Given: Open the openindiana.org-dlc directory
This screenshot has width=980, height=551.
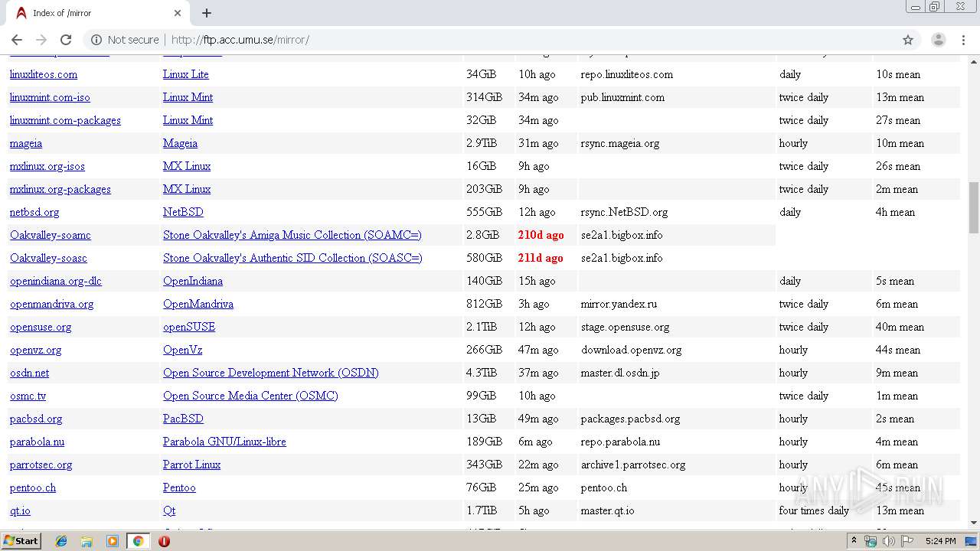Looking at the screenshot, I should [56, 281].
